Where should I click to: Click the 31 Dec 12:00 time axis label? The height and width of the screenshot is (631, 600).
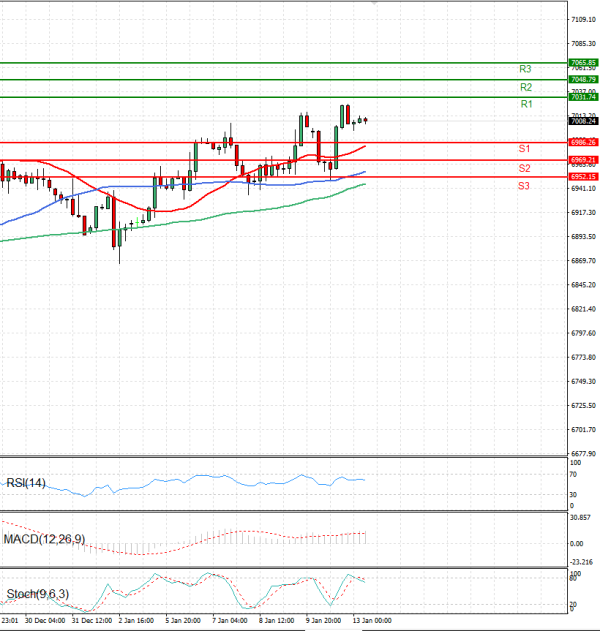91,621
